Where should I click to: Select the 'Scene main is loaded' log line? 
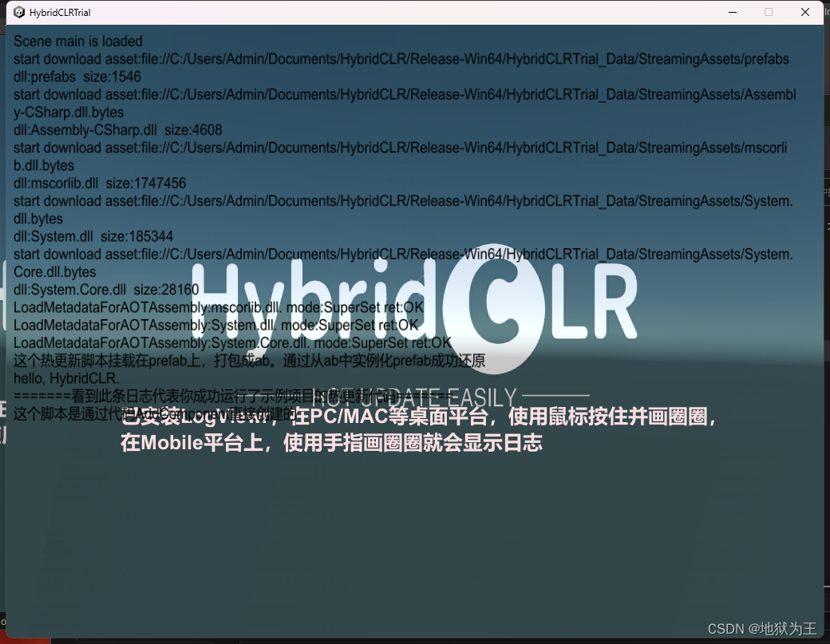coord(77,41)
